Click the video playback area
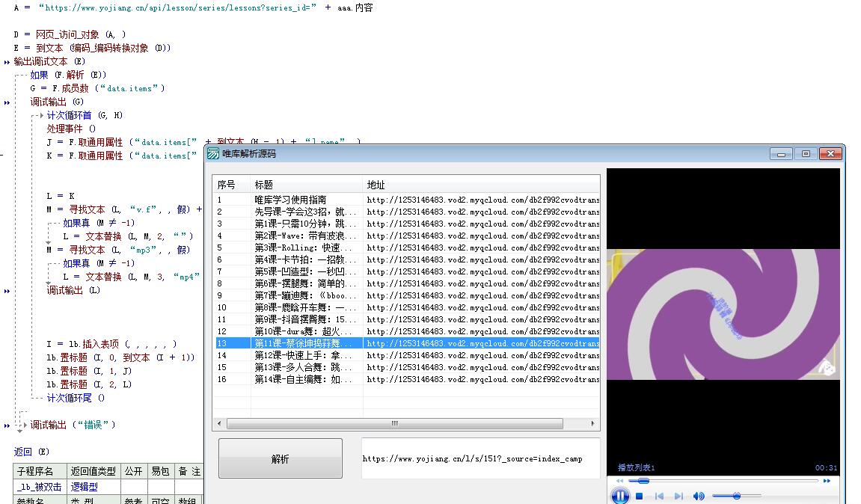 coord(723,314)
